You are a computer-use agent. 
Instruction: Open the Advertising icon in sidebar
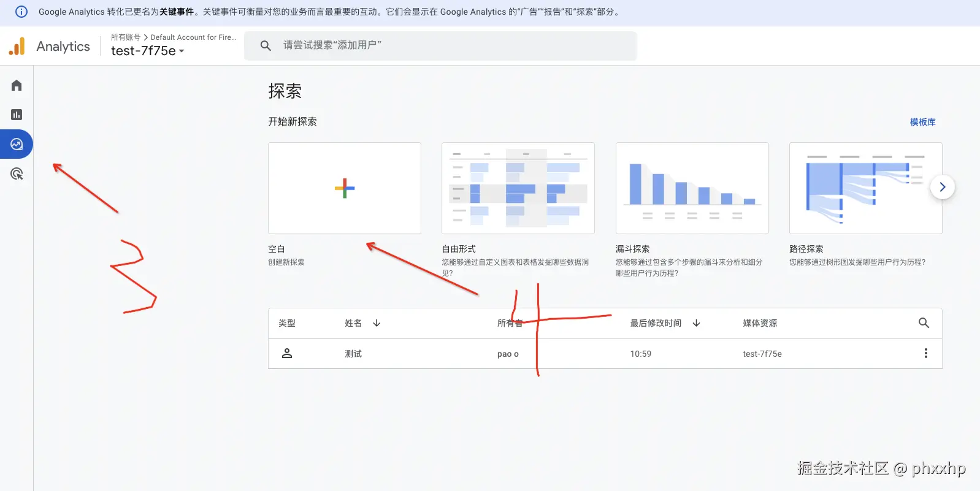(17, 174)
